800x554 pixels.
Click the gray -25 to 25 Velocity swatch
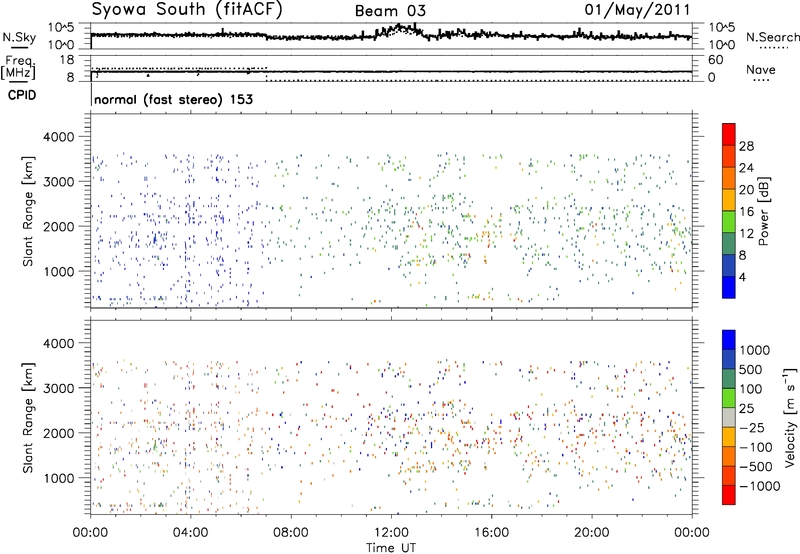pyautogui.click(x=729, y=418)
